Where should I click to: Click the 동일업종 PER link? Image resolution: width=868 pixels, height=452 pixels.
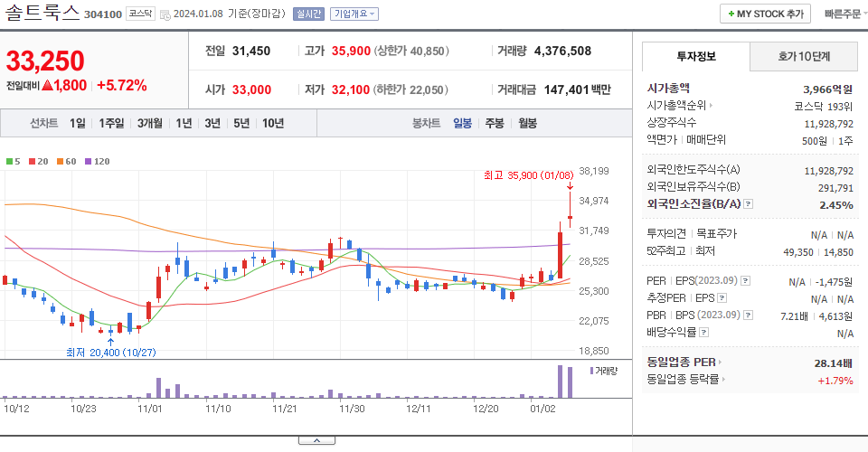pyautogui.click(x=681, y=363)
